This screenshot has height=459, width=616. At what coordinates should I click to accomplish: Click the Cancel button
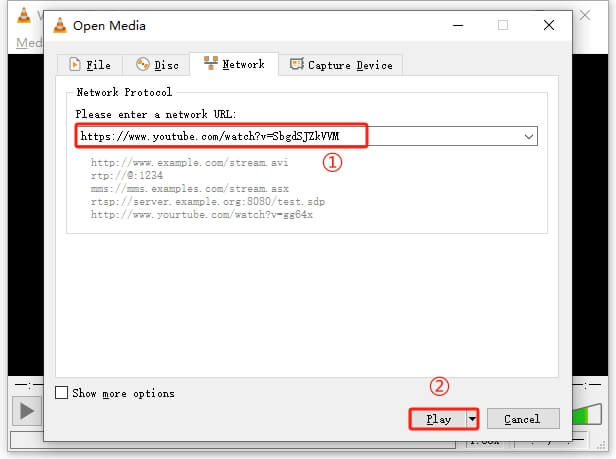click(x=523, y=419)
